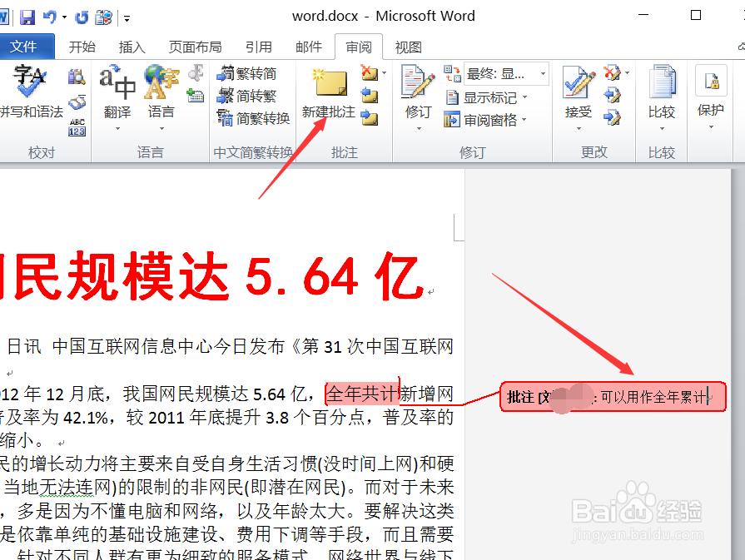
Task: Expand the 审阅窗格 dropdown arrow
Action: pyautogui.click(x=524, y=120)
